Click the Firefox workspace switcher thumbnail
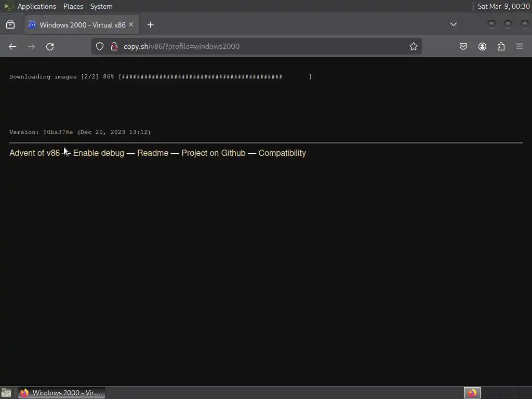 pos(472,393)
